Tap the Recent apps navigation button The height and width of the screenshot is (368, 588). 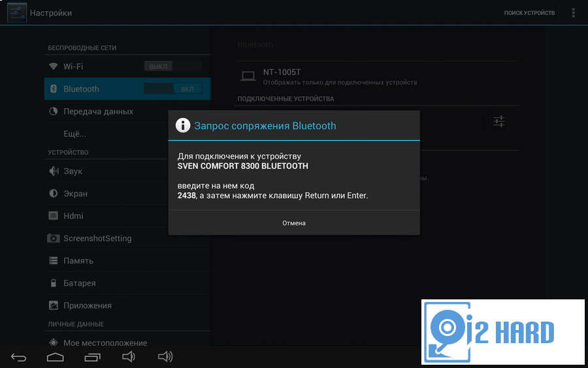[92, 357]
